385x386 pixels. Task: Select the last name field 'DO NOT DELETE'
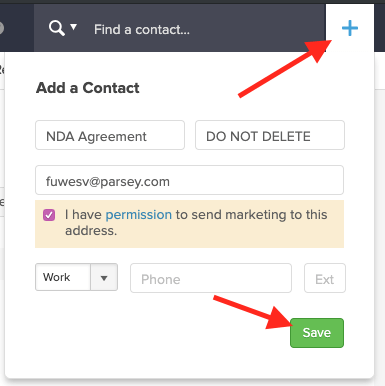click(270, 135)
